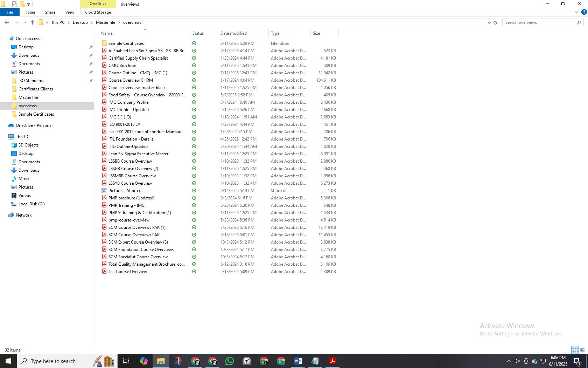This screenshot has width=588, height=368.
Task: Select Quick access in navigation pane
Action: click(28, 39)
